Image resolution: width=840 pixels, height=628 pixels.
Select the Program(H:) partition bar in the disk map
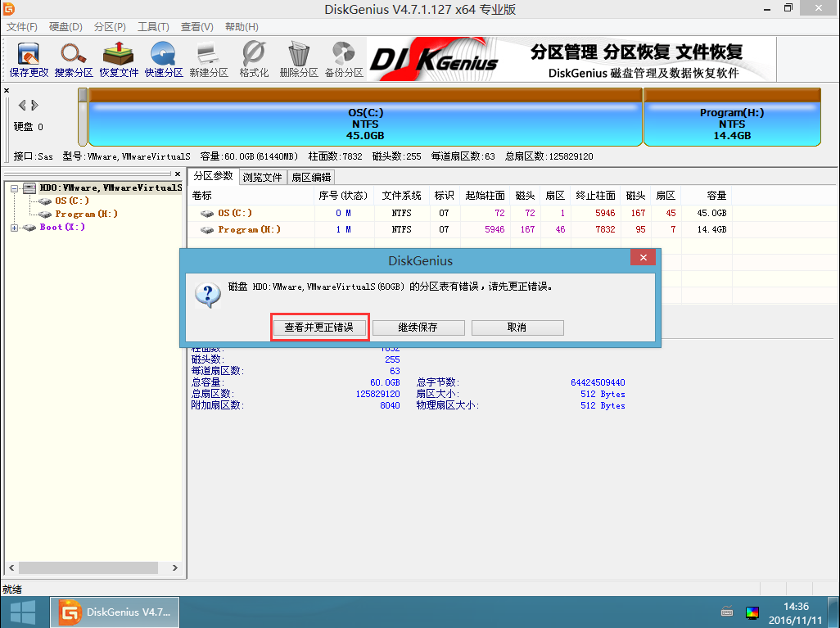point(732,117)
